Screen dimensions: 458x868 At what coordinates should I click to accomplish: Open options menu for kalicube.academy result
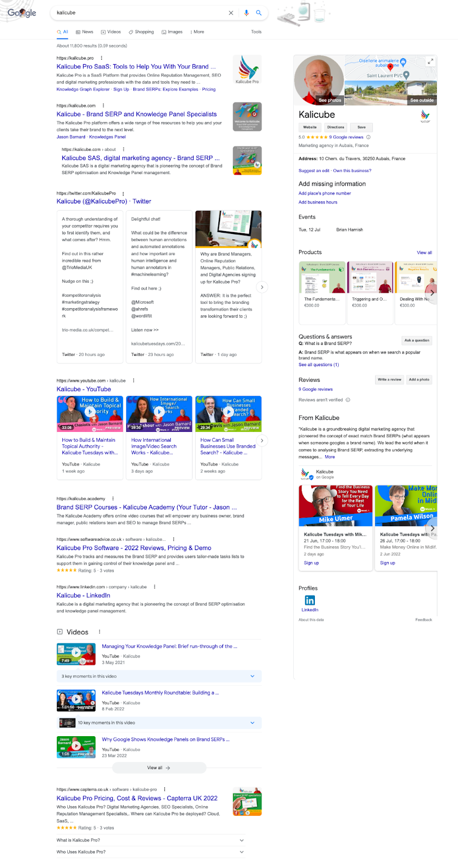[113, 499]
